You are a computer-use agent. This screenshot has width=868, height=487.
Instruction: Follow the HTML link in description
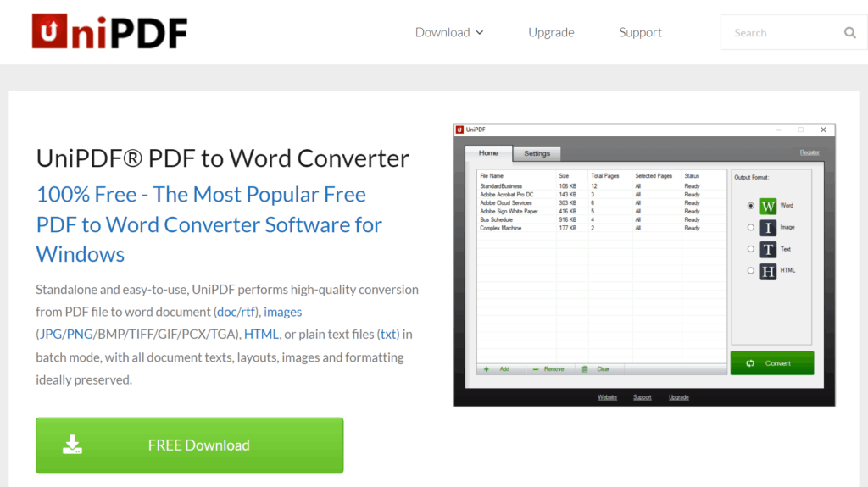tap(261, 335)
